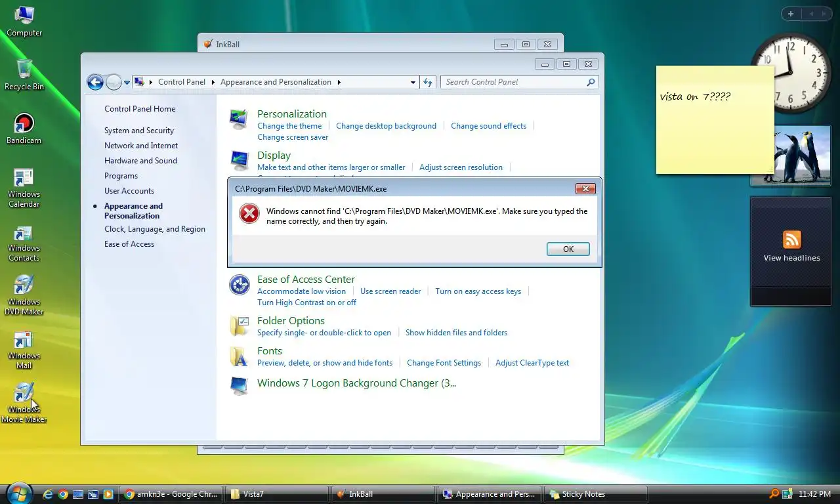This screenshot has width=840, height=504.
Task: Click Specify single- or double-click to open
Action: click(324, 333)
